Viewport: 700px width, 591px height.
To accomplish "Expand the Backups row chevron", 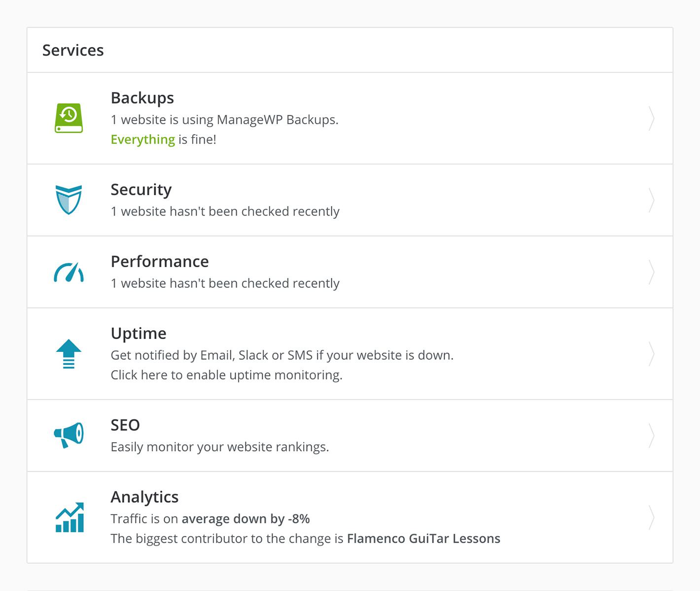I will (x=651, y=118).
